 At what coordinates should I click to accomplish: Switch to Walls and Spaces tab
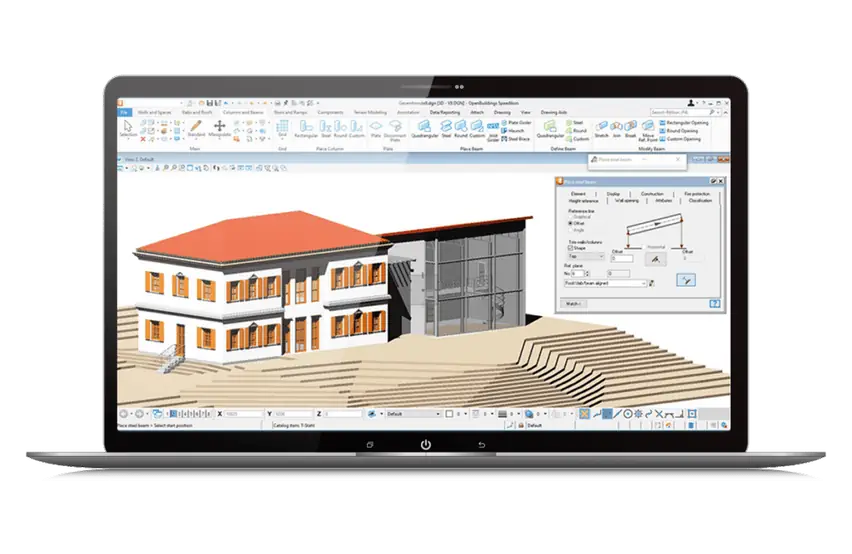pyautogui.click(x=154, y=112)
